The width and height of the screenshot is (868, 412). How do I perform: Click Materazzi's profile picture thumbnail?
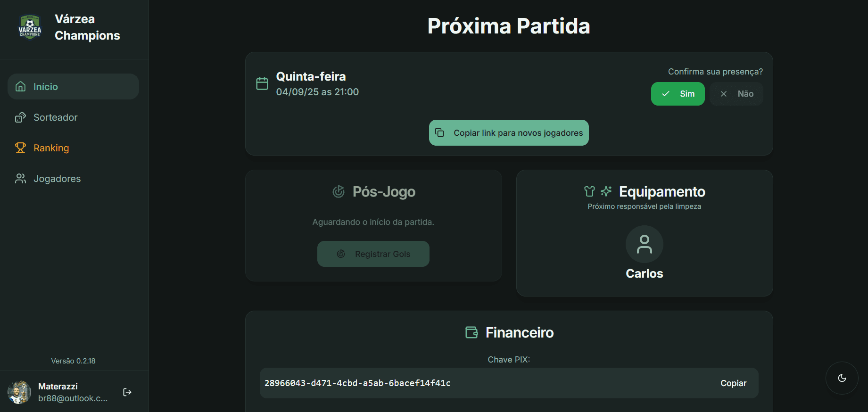[19, 392]
